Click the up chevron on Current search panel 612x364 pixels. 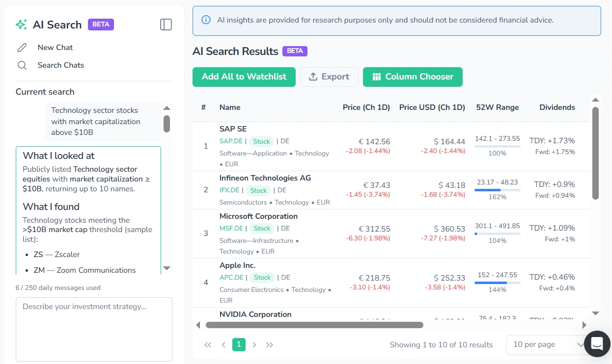click(167, 107)
